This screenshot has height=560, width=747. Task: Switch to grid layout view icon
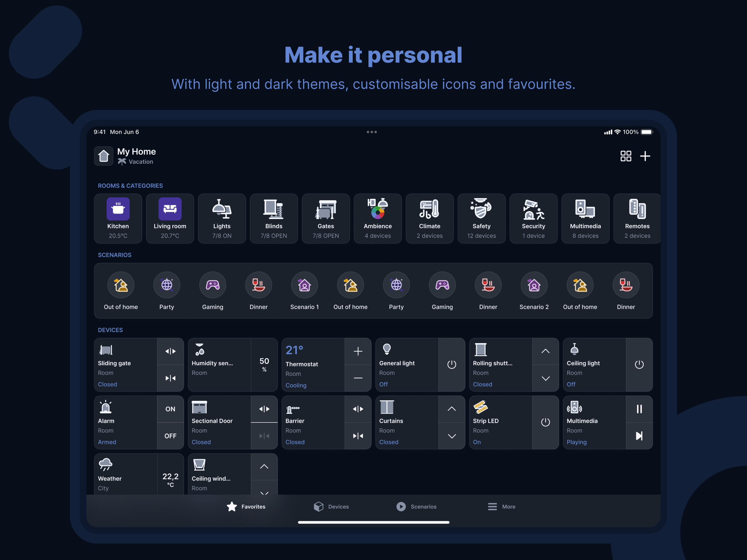[x=626, y=156]
